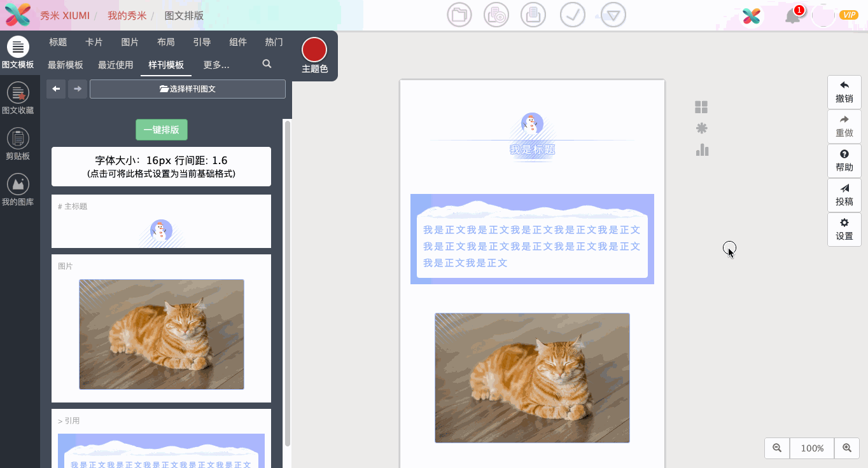
Task: Expand the triangle more-options circle icon
Action: point(613,15)
